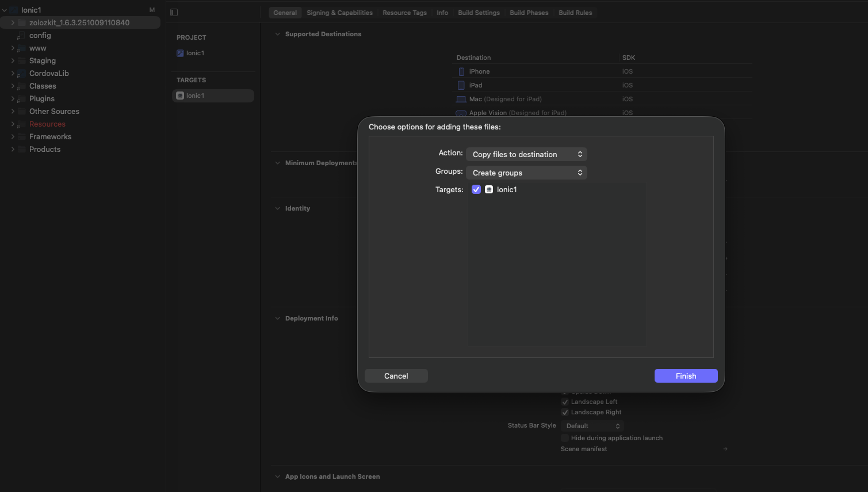Expand the CordovaLib folder in navigator
868x492 pixels.
coord(13,73)
